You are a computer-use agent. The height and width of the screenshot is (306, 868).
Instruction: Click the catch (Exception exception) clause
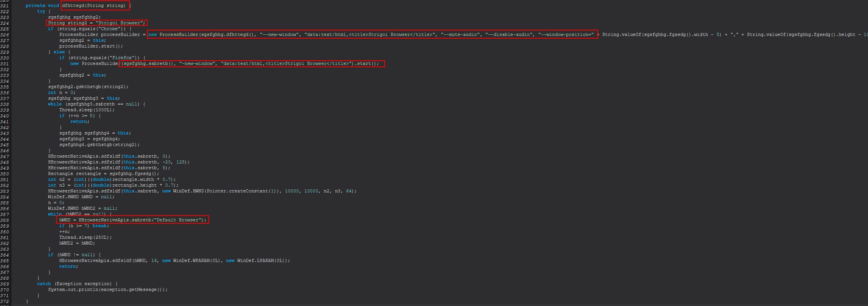tap(77, 284)
